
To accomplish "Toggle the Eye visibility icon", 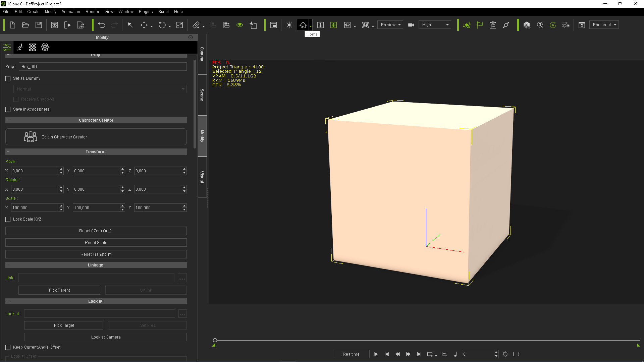I will pyautogui.click(x=240, y=25).
